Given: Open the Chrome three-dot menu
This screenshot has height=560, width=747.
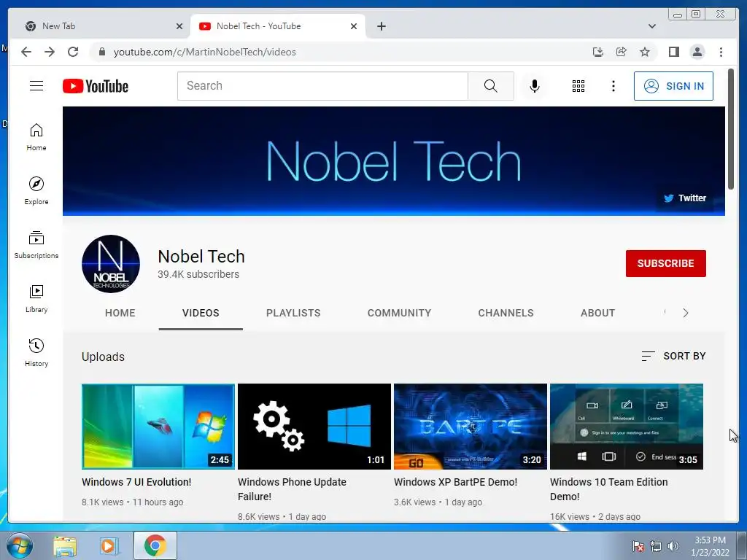Looking at the screenshot, I should click(x=721, y=52).
